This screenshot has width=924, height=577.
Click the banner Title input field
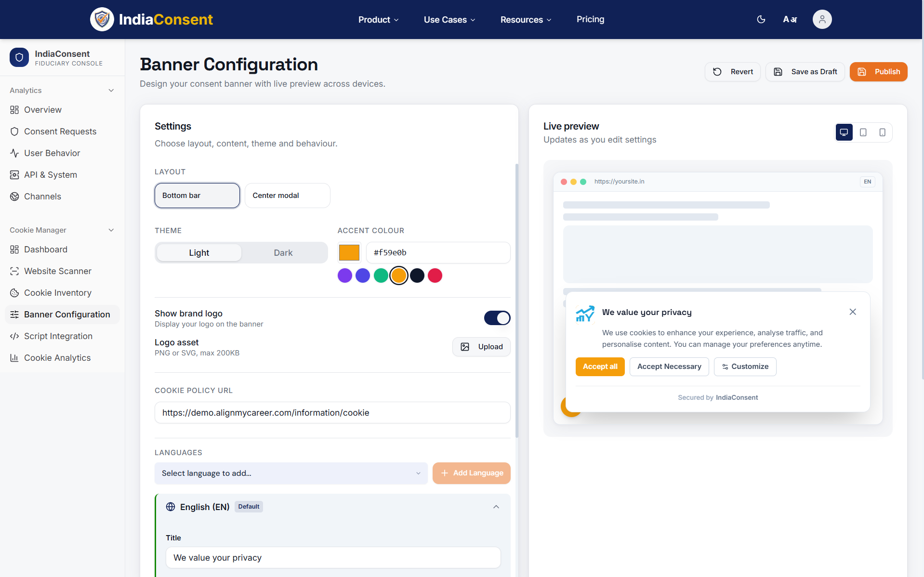(x=333, y=558)
